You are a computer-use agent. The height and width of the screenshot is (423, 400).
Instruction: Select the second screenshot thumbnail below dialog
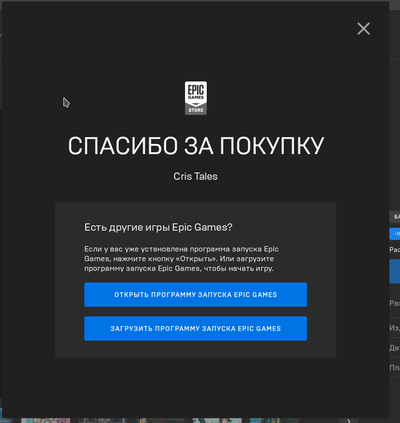pyautogui.click(x=103, y=421)
